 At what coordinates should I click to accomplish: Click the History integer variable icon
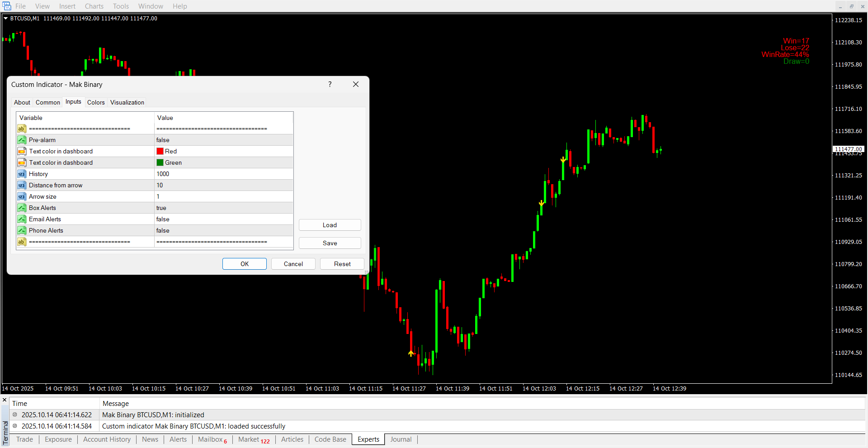[x=22, y=174]
